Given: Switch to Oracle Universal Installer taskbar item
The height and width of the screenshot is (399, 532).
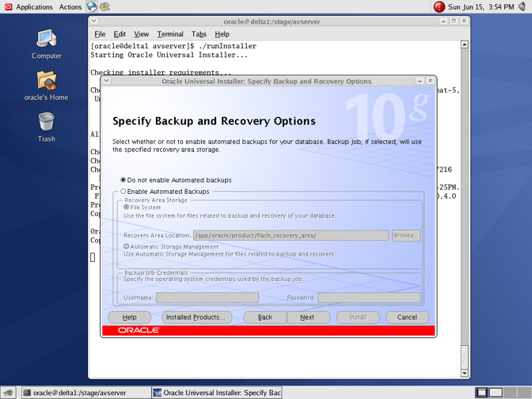Looking at the screenshot, I should click(217, 393).
